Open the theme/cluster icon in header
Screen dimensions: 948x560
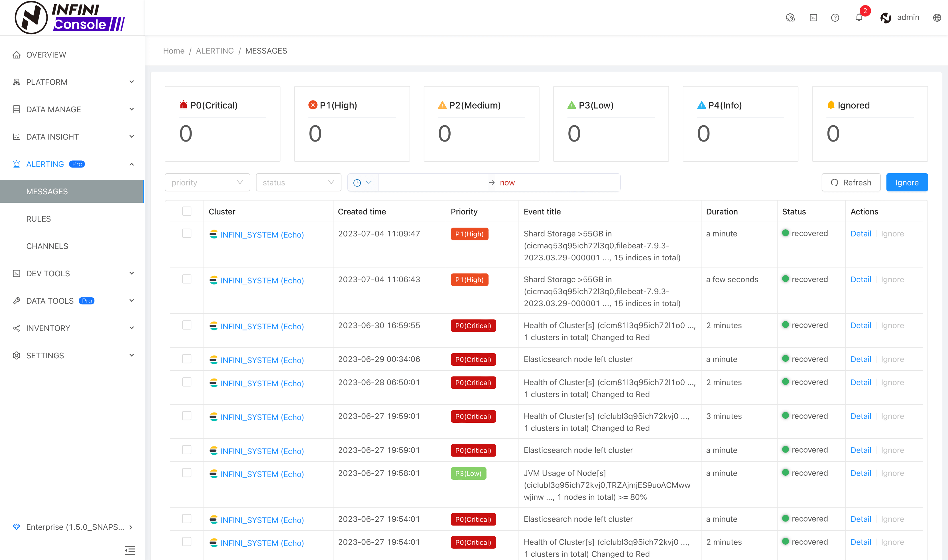pos(790,17)
